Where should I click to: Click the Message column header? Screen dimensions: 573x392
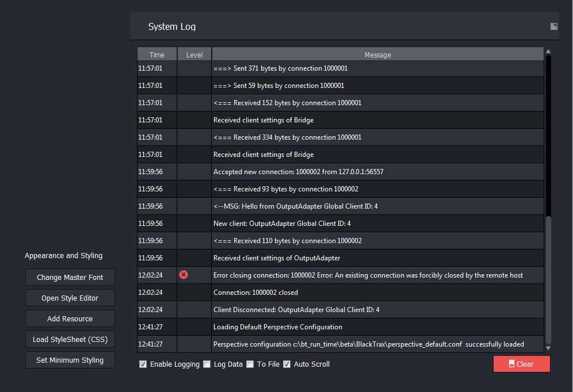click(x=377, y=55)
